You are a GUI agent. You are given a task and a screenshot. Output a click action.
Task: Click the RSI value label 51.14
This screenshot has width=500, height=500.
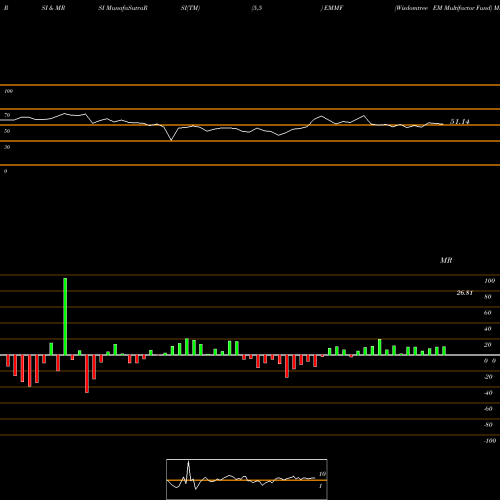pos(460,122)
